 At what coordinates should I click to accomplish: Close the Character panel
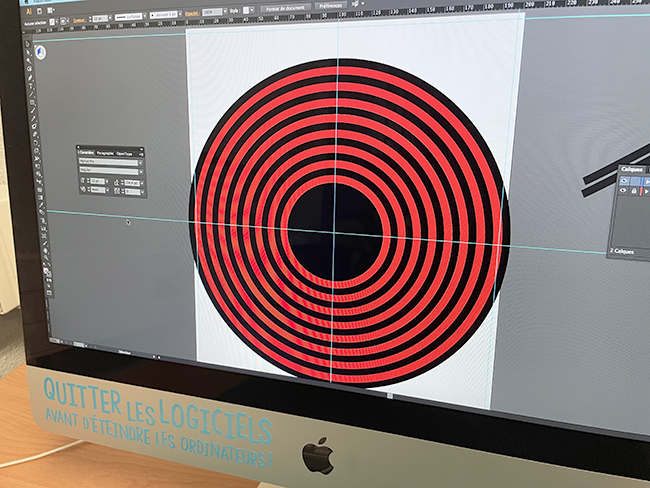[78, 147]
